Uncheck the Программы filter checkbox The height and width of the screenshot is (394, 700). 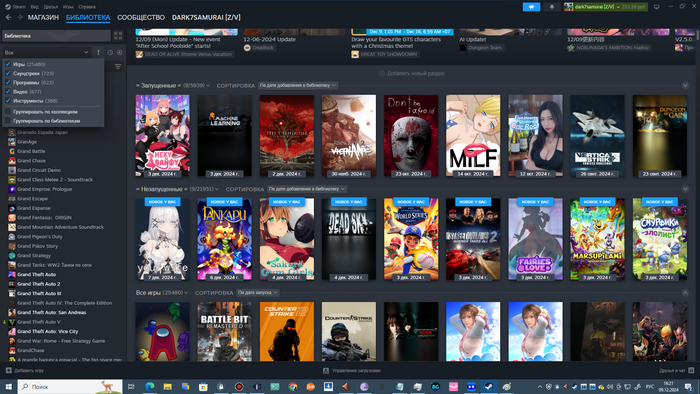[8, 82]
